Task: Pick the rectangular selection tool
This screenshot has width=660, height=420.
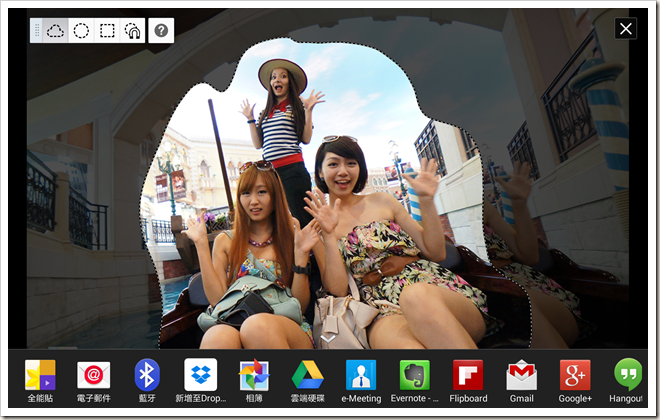Action: click(107, 31)
